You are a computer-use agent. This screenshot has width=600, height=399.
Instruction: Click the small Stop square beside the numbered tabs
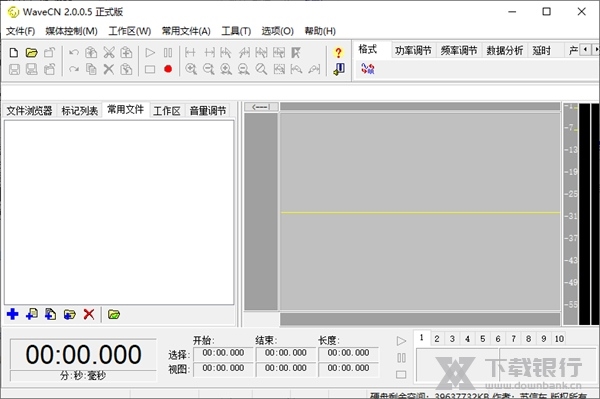point(401,375)
